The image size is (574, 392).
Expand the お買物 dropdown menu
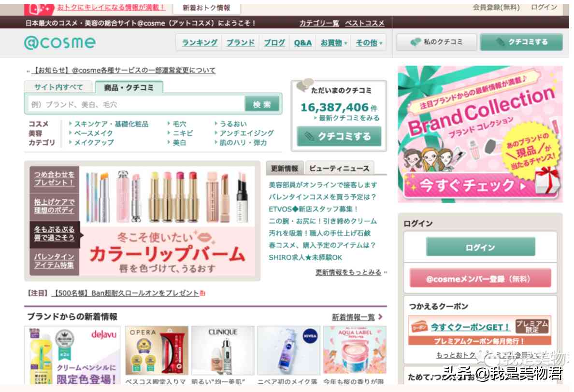(334, 43)
